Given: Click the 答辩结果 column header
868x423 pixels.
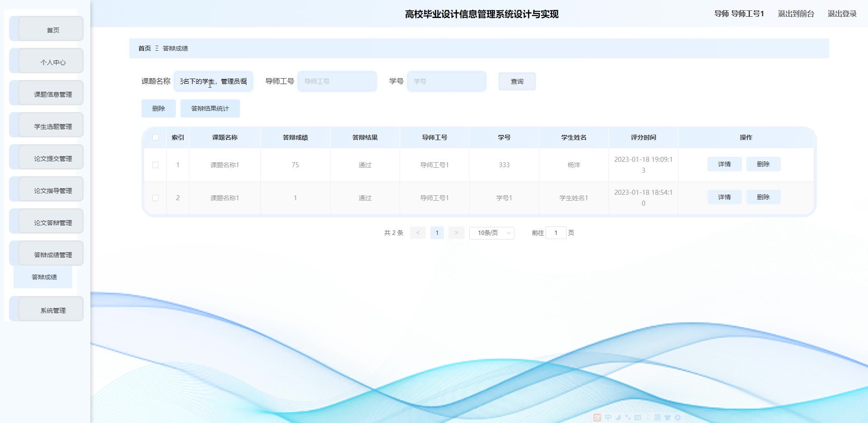Looking at the screenshot, I should tap(365, 137).
